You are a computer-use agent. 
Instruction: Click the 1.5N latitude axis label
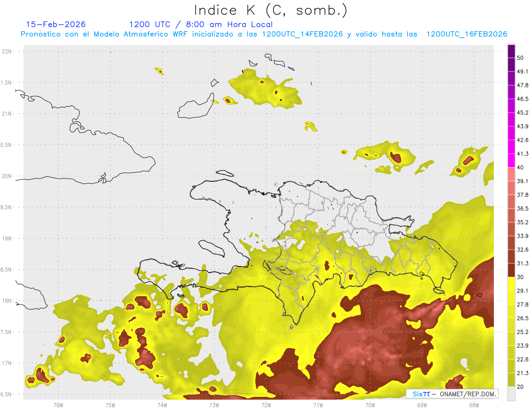tap(7, 82)
